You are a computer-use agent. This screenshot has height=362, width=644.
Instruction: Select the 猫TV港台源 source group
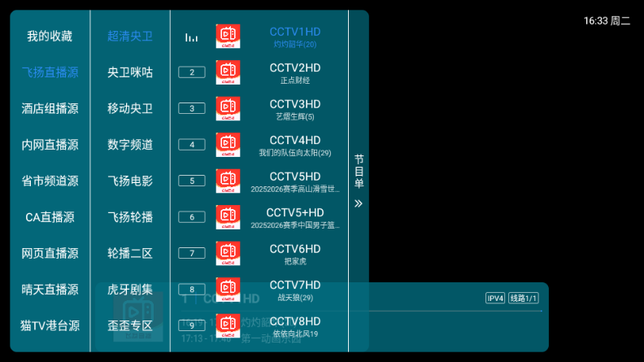(50, 325)
